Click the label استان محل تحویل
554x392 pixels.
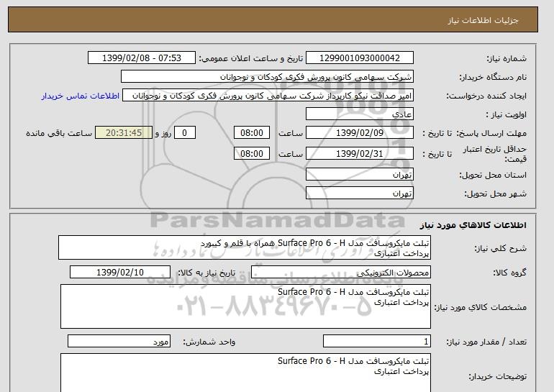[493, 175]
